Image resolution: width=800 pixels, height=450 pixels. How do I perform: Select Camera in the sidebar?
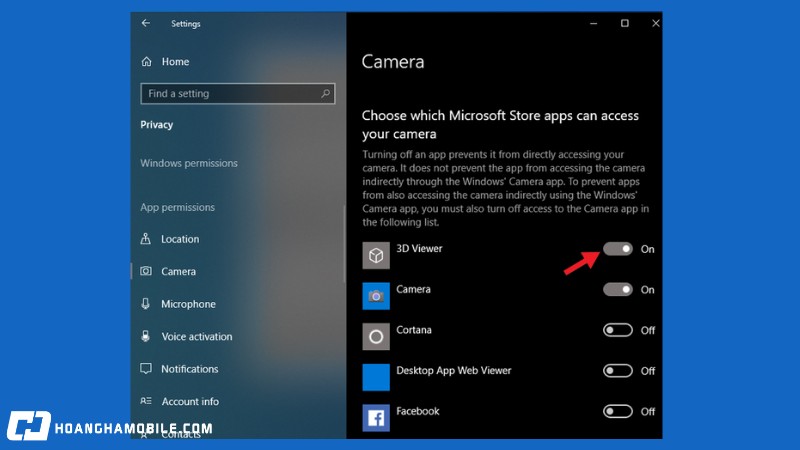[179, 271]
